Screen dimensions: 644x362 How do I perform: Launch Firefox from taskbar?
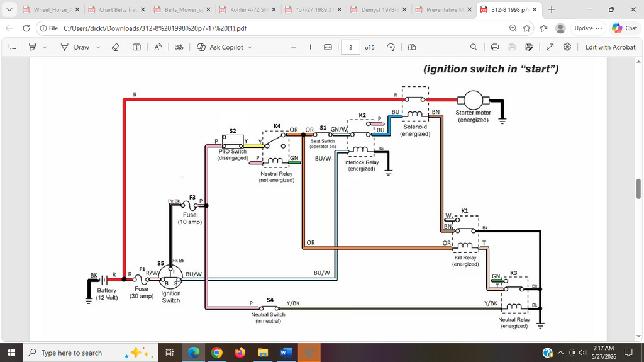[240, 353]
